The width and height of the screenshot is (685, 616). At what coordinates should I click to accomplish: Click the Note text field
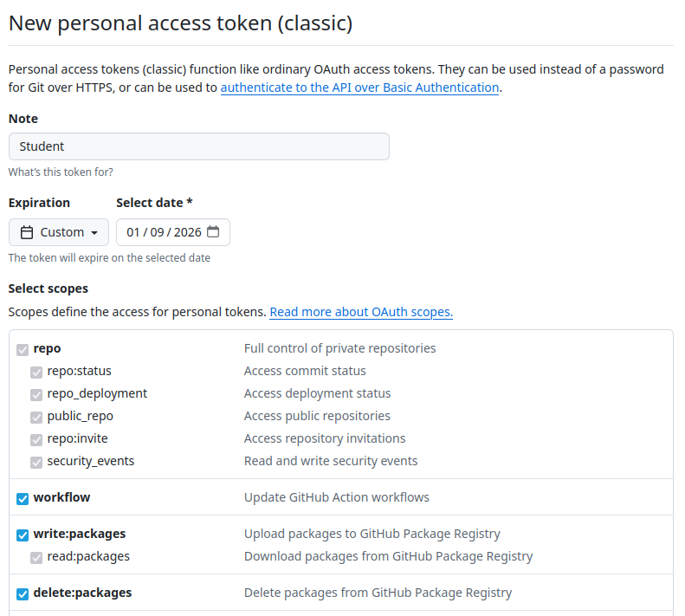pyautogui.click(x=198, y=146)
